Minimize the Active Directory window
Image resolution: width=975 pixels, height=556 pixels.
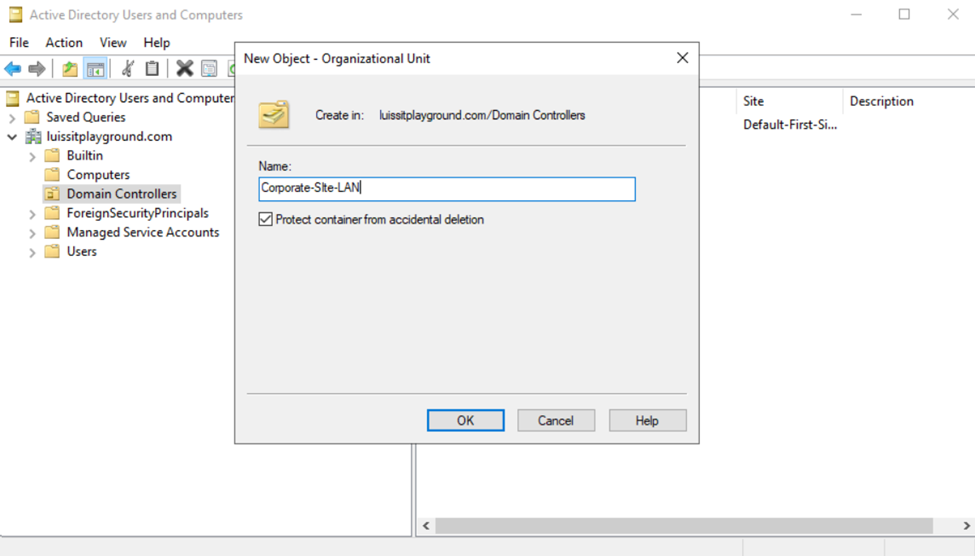tap(856, 14)
